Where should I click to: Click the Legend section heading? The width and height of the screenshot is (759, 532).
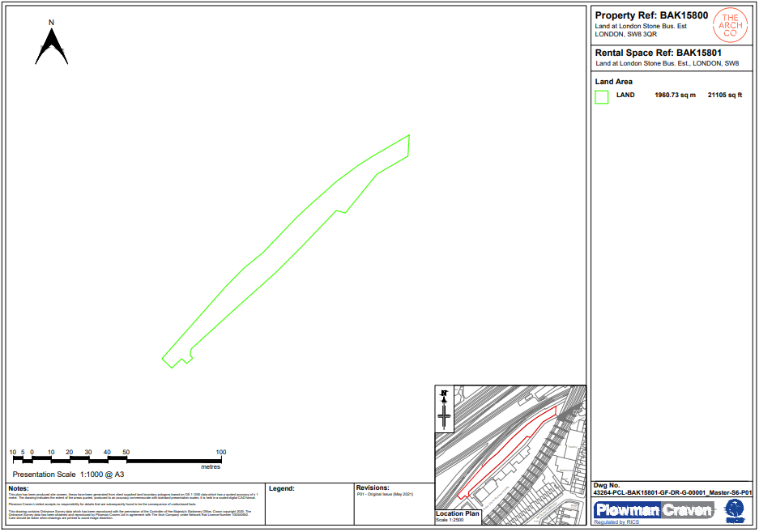(x=281, y=489)
